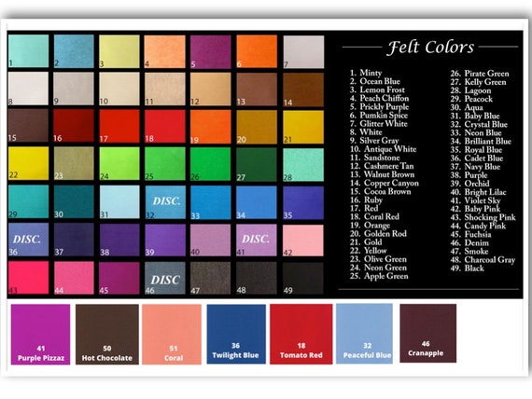This screenshot has width=532, height=399.
Task: Choose the Orchid swatch numbered 39
Action: point(165,240)
